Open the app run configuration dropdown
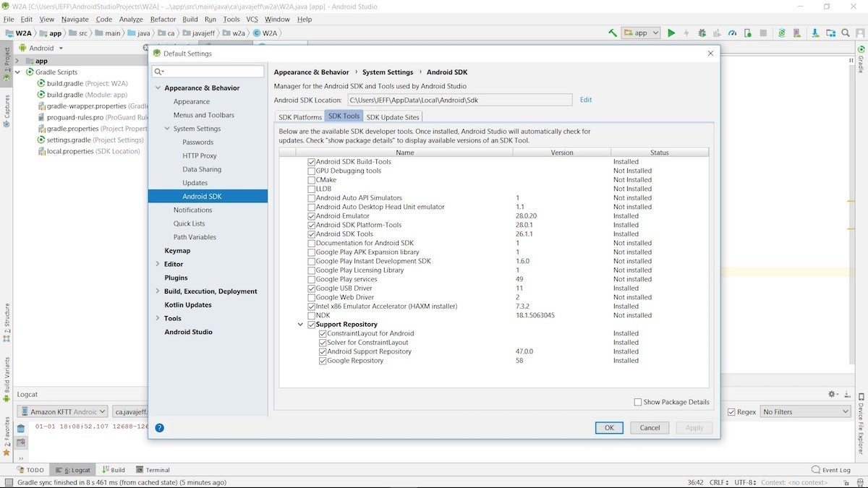The height and width of the screenshot is (488, 868). (641, 33)
